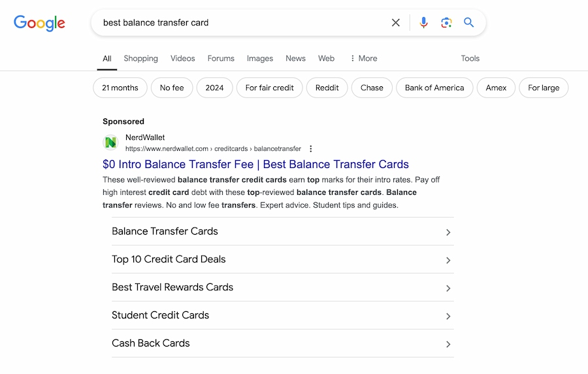Open the 'Best Travel Rewards Cards' sitelink
Screen dimensions: 588x374
(283, 287)
